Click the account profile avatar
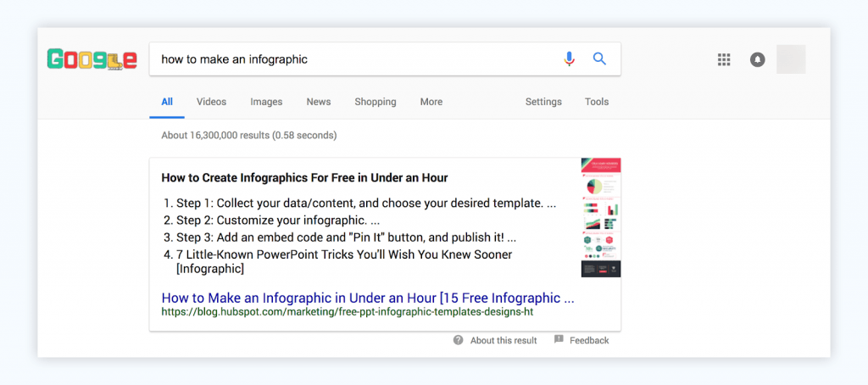This screenshot has height=385, width=868. coord(790,59)
